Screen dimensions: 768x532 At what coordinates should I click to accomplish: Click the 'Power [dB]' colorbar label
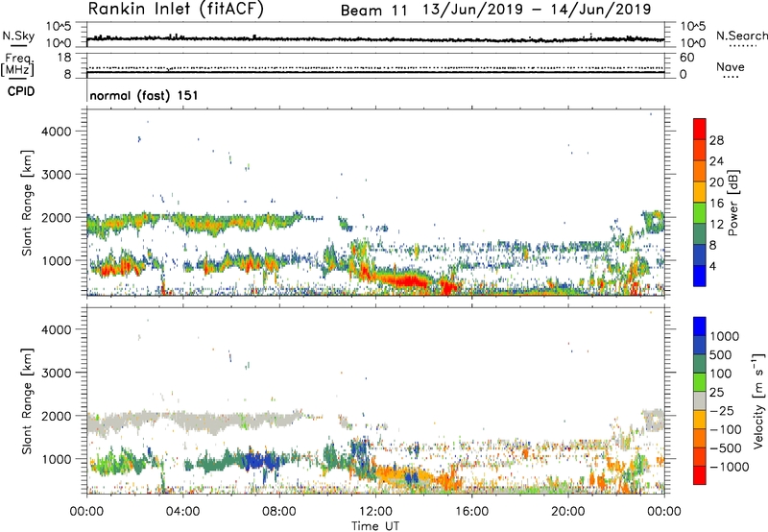[x=732, y=203]
